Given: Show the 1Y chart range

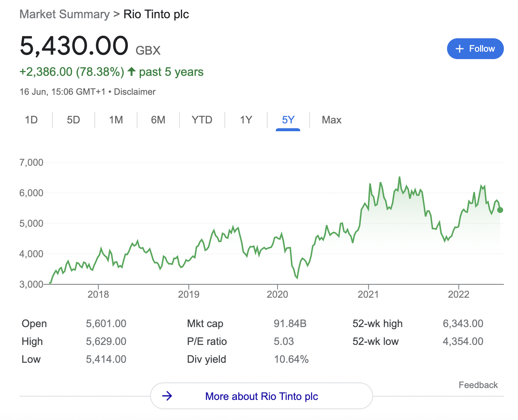Looking at the screenshot, I should point(246,120).
